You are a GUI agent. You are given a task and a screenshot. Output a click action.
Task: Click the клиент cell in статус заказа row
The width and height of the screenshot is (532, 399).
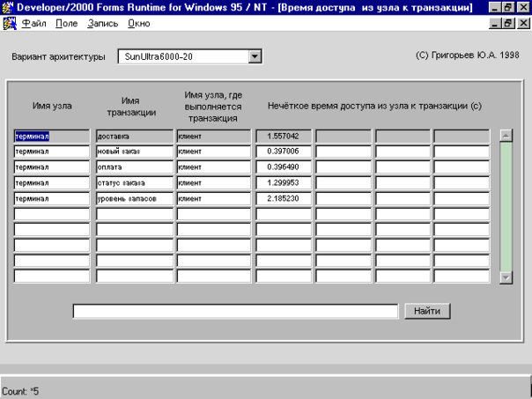[x=214, y=183]
